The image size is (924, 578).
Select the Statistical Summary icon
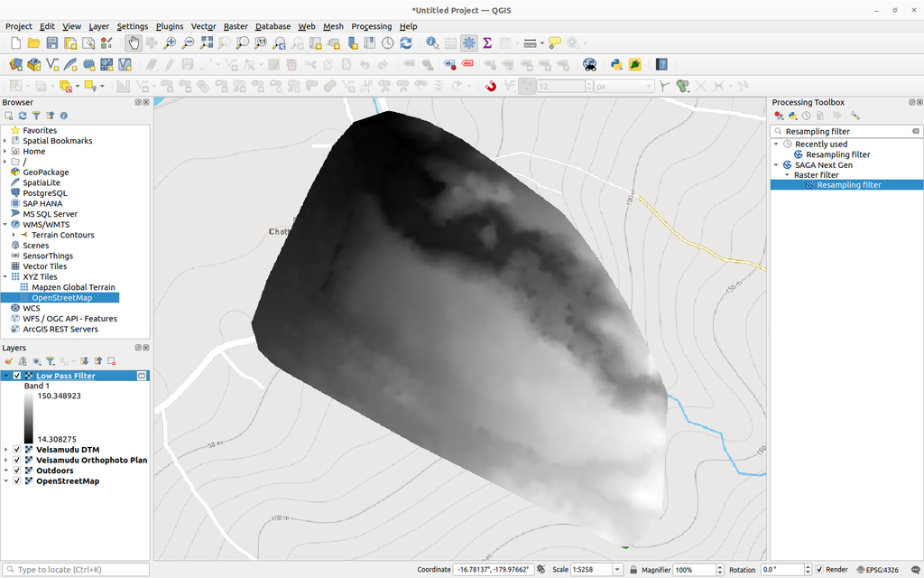coord(485,42)
